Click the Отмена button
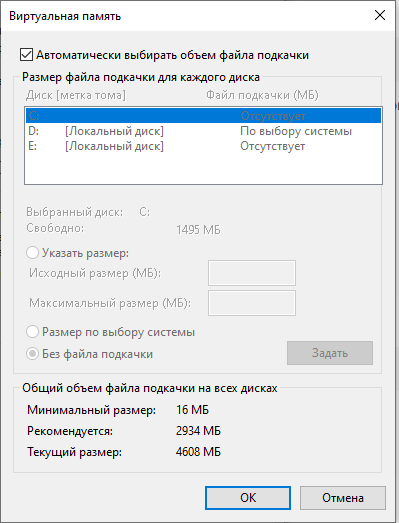This screenshot has width=399, height=523. click(x=343, y=498)
